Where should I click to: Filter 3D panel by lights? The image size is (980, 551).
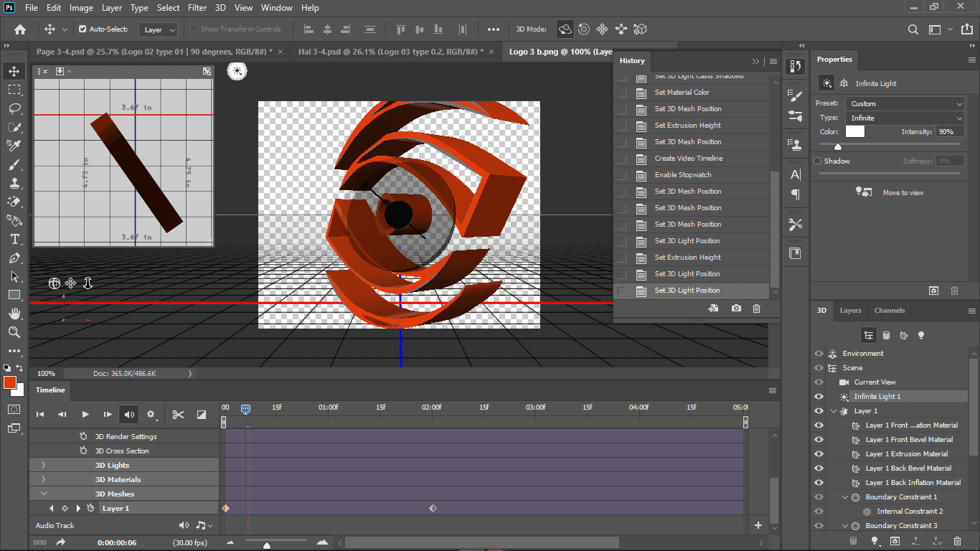tap(921, 335)
